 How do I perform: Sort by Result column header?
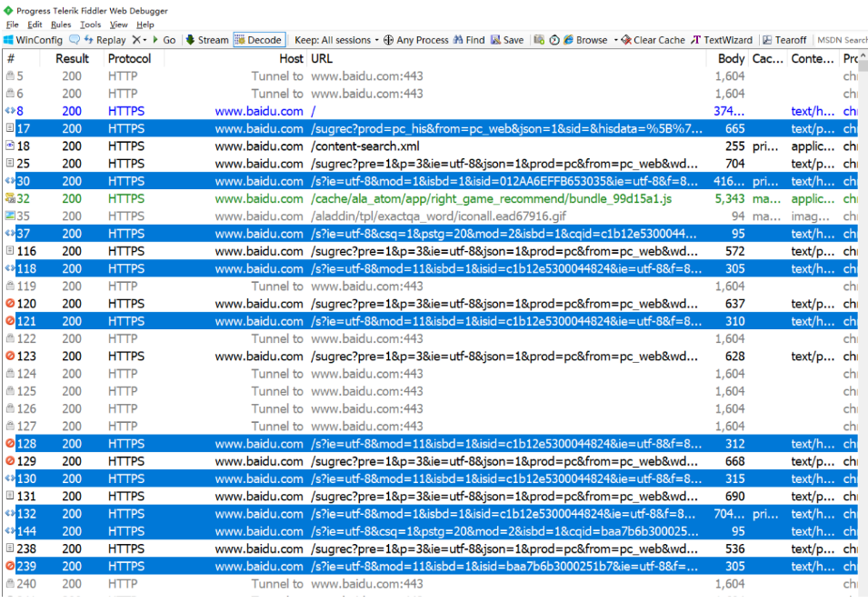click(72, 58)
